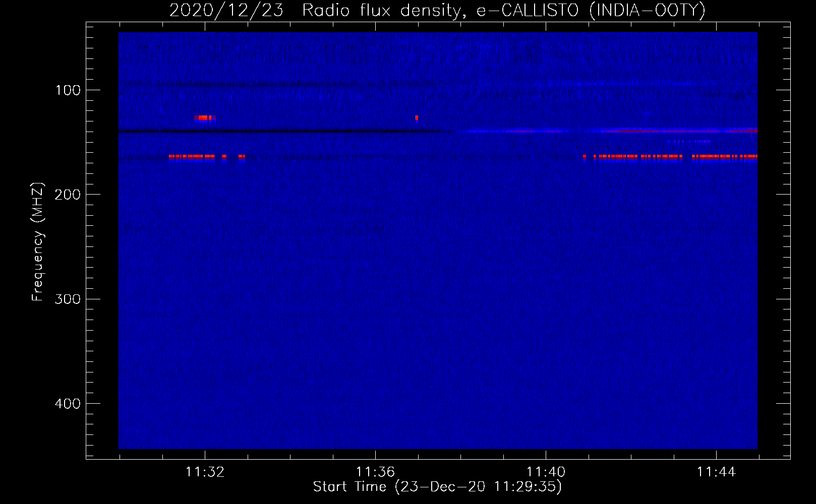Screen dimensions: 816x504
Task: Click the 11:32 time tick label
Action: click(205, 472)
